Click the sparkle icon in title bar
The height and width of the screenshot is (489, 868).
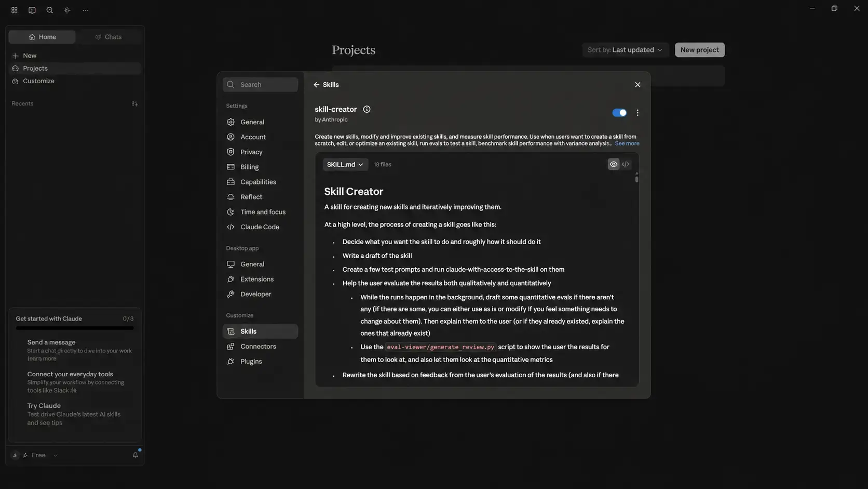pyautogui.click(x=67, y=10)
